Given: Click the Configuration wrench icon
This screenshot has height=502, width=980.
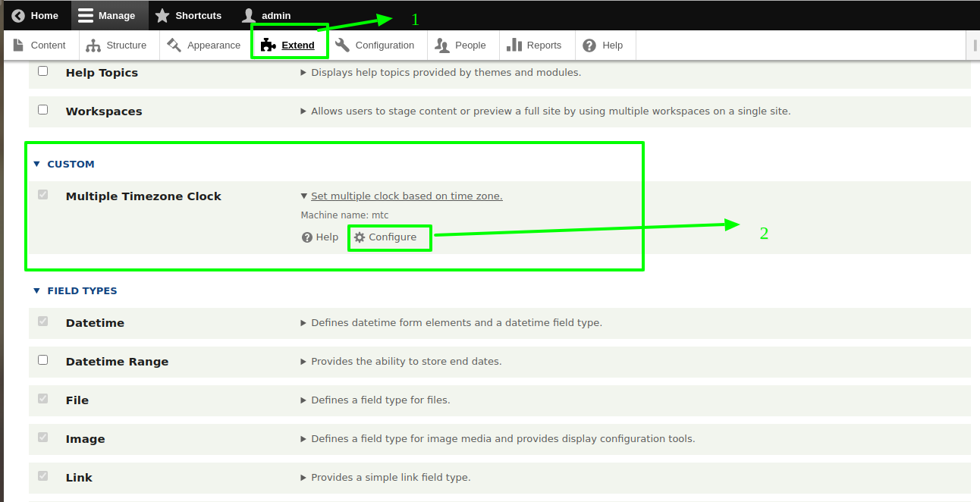Looking at the screenshot, I should coord(343,45).
